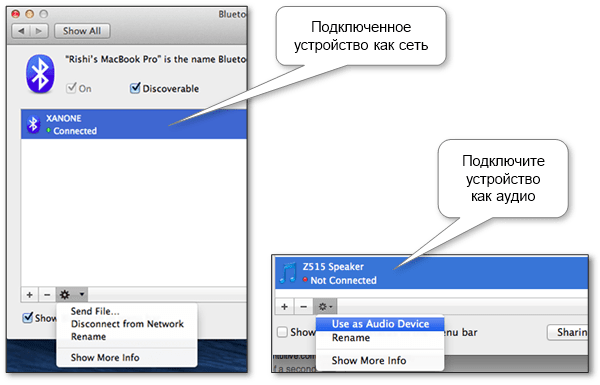600x385 pixels.
Task: Toggle the On checkbox
Action: [x=71, y=88]
